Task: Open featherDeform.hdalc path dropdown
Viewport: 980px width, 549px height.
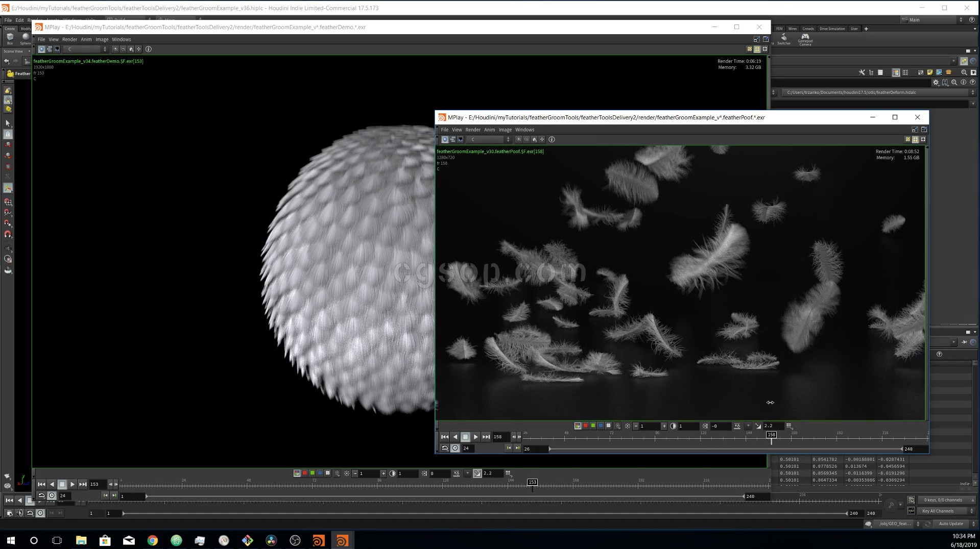Action: [972, 92]
